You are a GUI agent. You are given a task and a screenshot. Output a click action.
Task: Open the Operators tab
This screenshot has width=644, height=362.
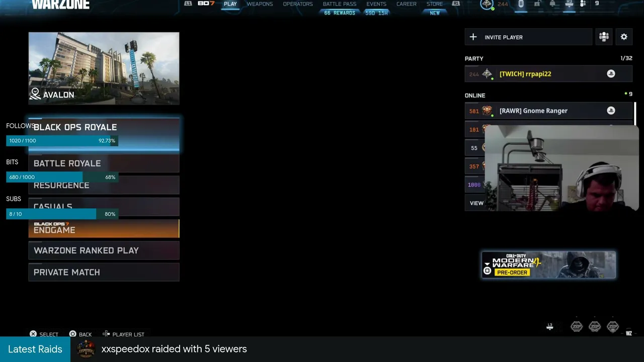(x=298, y=4)
